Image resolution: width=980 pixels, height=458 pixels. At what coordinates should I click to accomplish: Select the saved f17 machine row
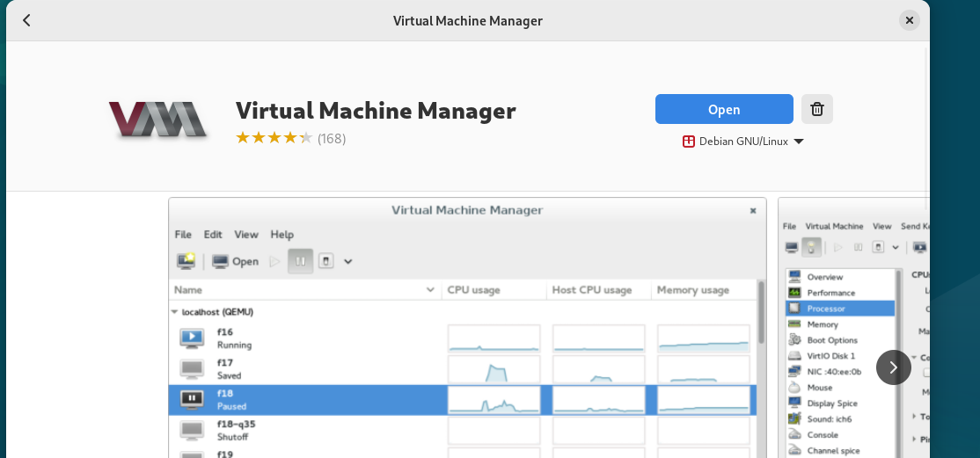(463, 369)
